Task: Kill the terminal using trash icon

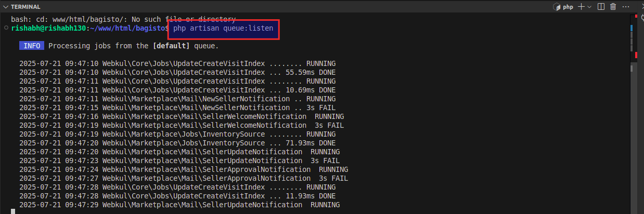Action: pos(613,7)
